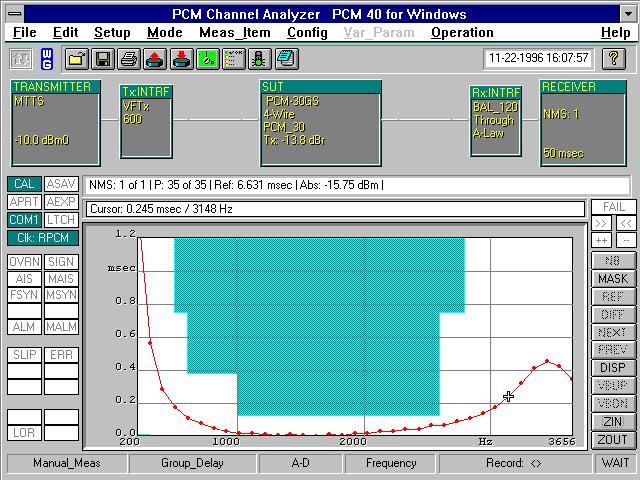Move cursor right with >> button
Viewport: 640px width, 480px height.
pos(602,223)
